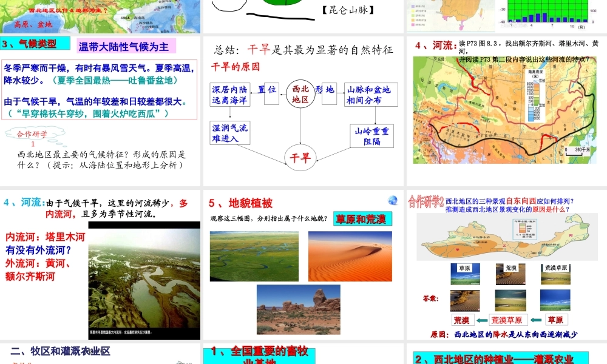The image size is (607, 364).
Task: Select the 湿润气流难进入 diagram box
Action: pos(230,133)
